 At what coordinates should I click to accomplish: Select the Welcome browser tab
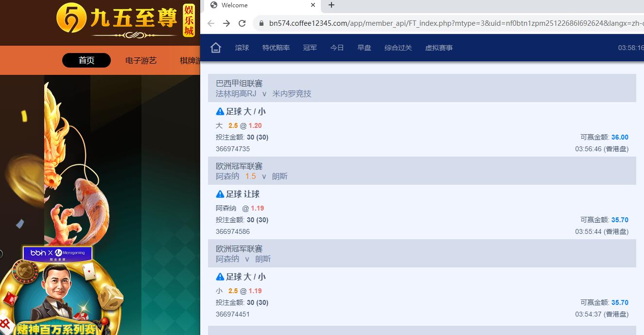point(263,5)
